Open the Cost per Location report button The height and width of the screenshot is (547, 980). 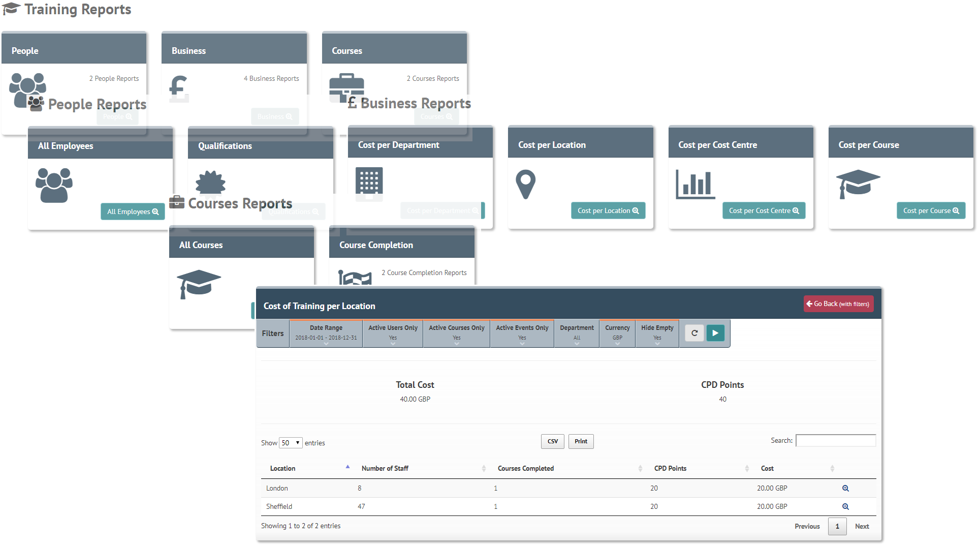pyautogui.click(x=608, y=210)
